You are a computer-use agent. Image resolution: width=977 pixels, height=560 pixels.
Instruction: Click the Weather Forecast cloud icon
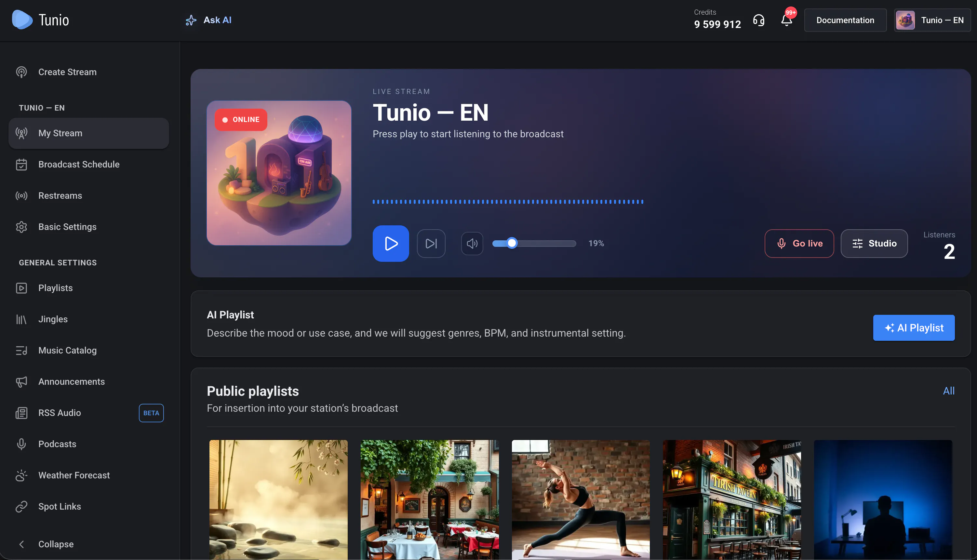pos(21,475)
